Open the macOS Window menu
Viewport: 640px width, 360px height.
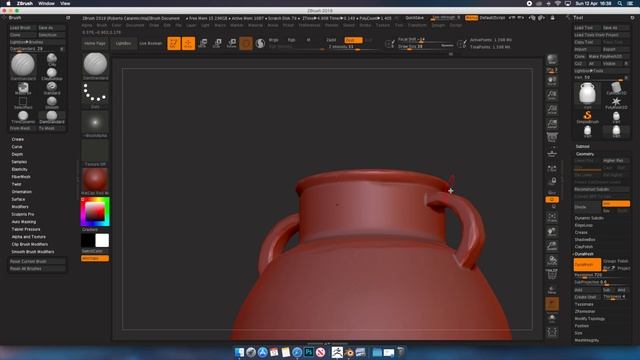[x=46, y=3]
